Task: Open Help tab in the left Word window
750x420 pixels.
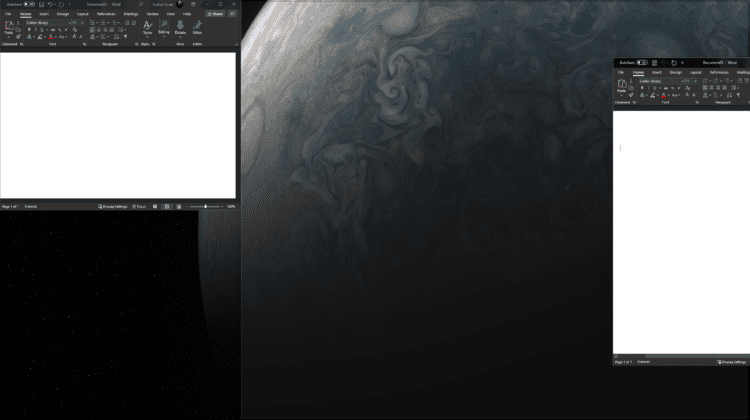Action: click(187, 14)
